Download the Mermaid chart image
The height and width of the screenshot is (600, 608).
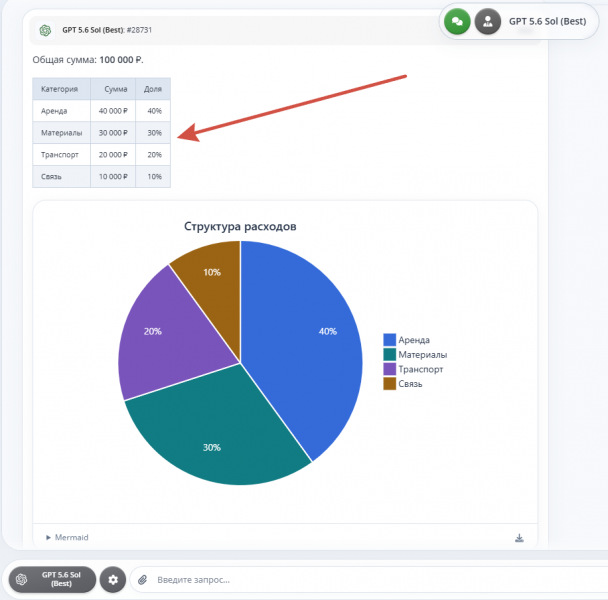[519, 538]
